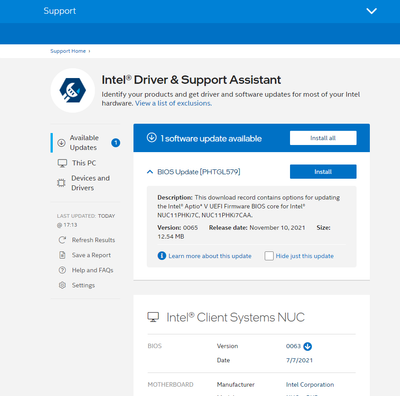Select the Devices and Drivers chip icon
Screen dimensions: 400x396
coord(61,183)
